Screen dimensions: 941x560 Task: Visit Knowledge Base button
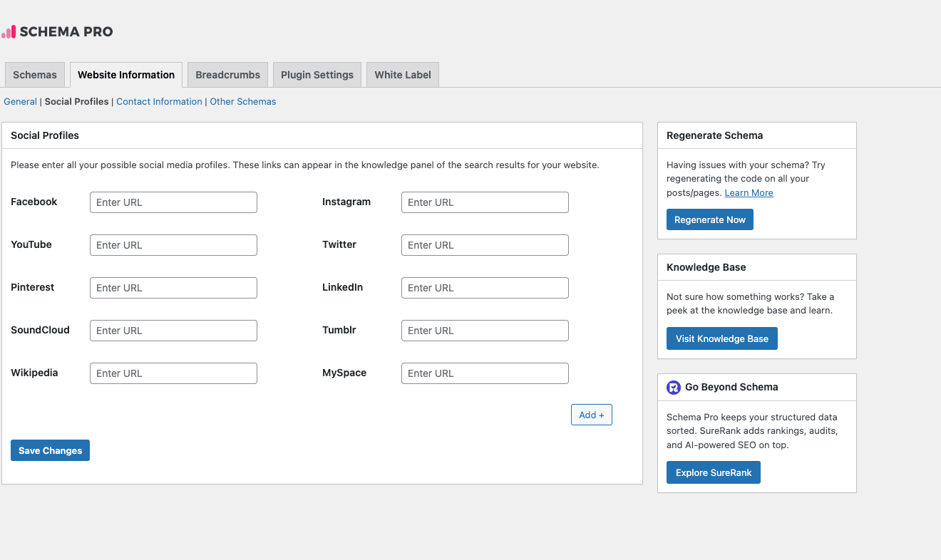pos(722,338)
